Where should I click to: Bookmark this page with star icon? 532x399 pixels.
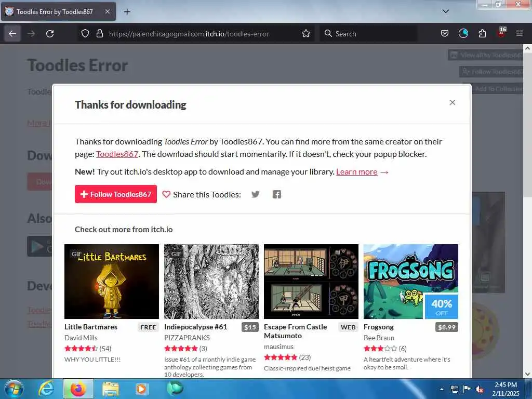pos(305,34)
